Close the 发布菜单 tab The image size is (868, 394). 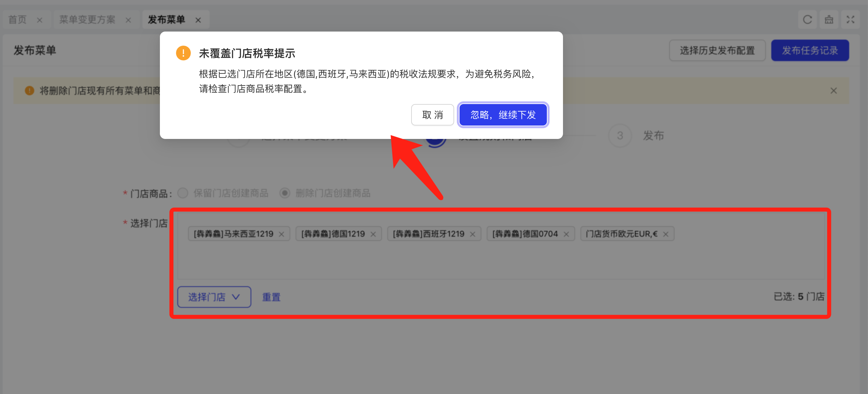(198, 20)
